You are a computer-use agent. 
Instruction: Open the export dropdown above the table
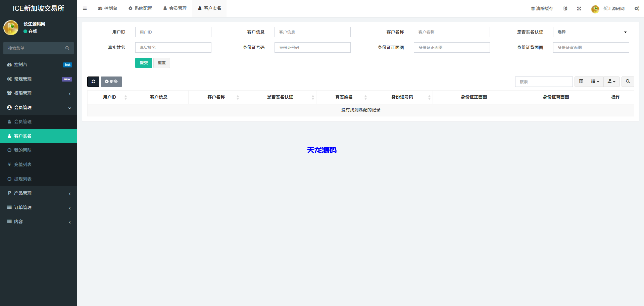click(611, 82)
